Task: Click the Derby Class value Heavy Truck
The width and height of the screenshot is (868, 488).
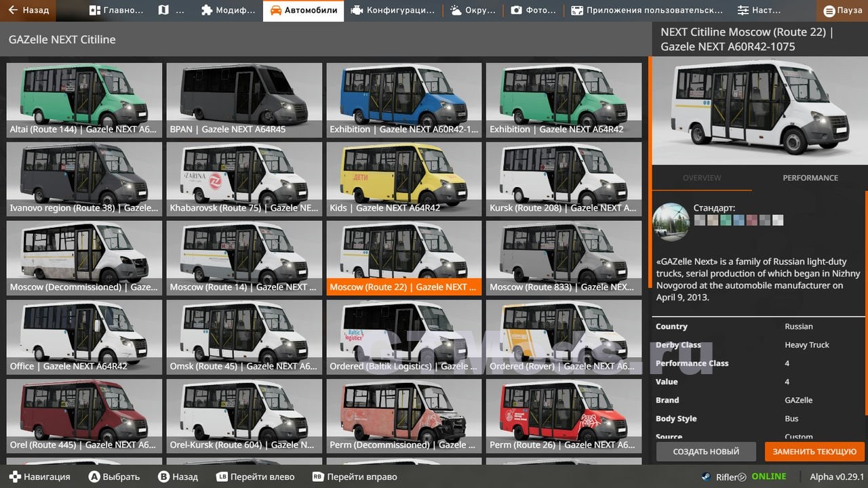Action: [807, 344]
